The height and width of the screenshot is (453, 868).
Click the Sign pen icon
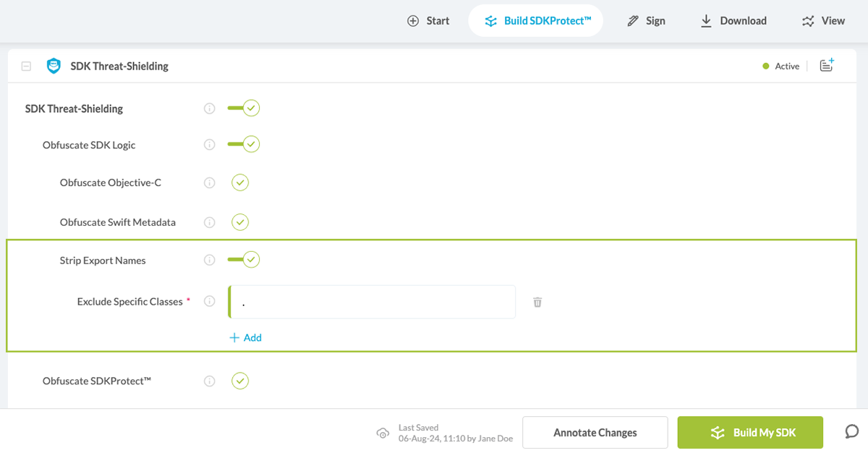click(x=631, y=20)
